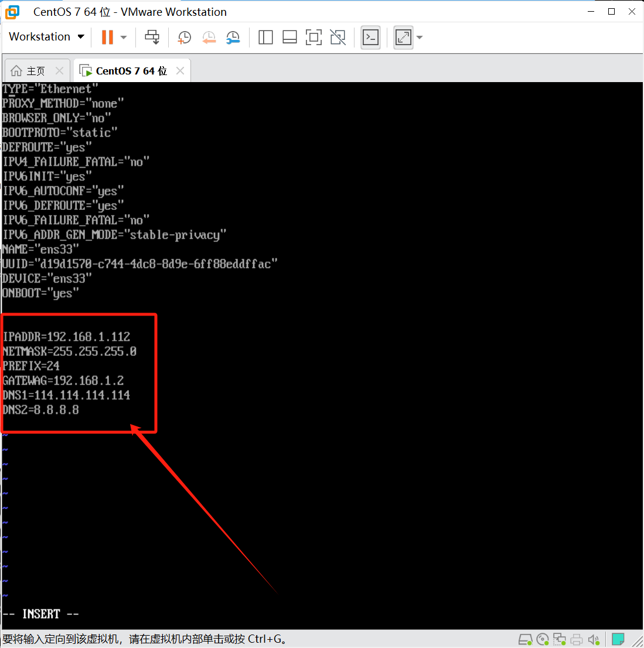Revert the VM to its latest snapshot
Screen dimensions: 644x648
pos(209,37)
